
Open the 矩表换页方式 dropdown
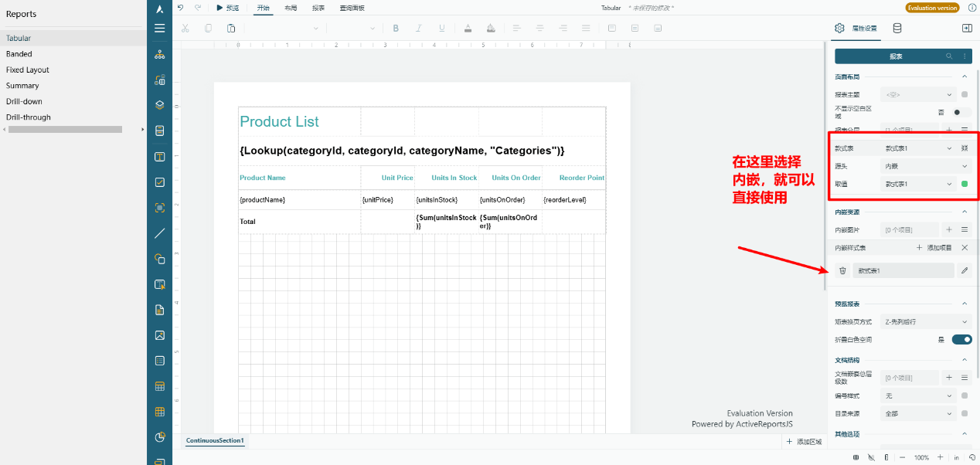pos(926,321)
